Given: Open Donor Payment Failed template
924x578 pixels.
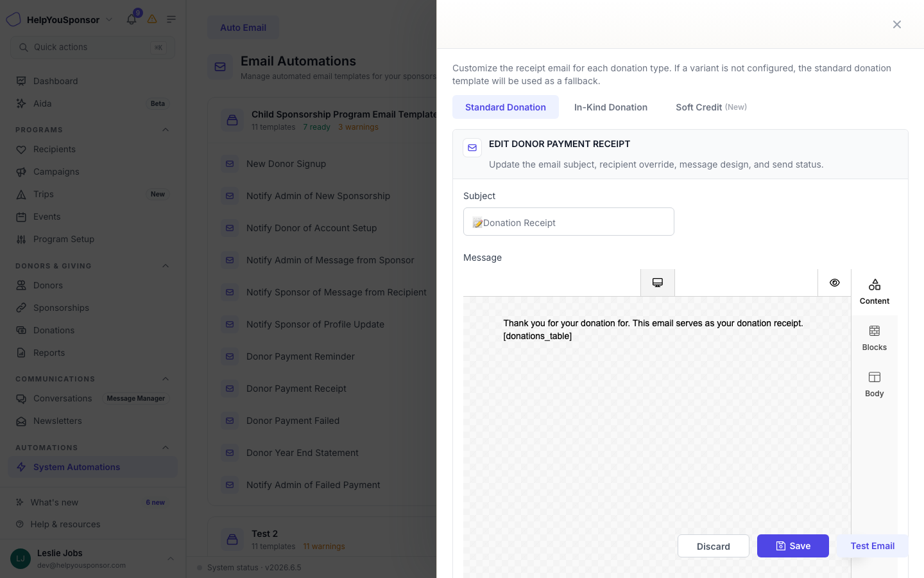Looking at the screenshot, I should [x=293, y=421].
